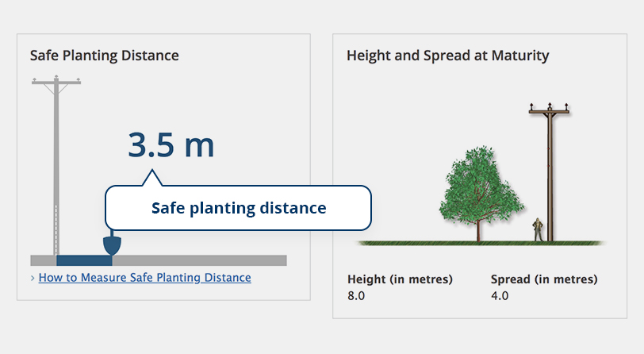Screen dimensions: 644x354
Task: Click the Height and Spread at Maturity heading
Action: point(447,55)
